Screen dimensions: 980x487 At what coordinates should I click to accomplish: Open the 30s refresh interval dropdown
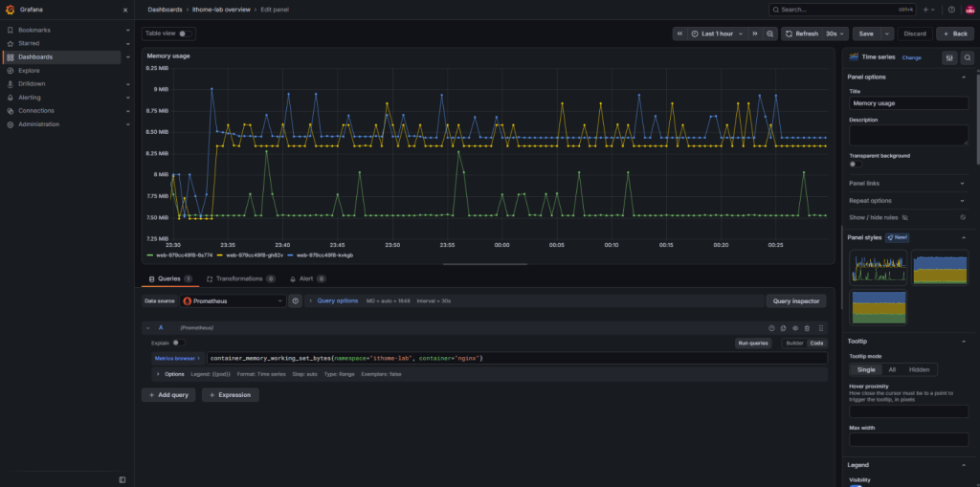[835, 33]
